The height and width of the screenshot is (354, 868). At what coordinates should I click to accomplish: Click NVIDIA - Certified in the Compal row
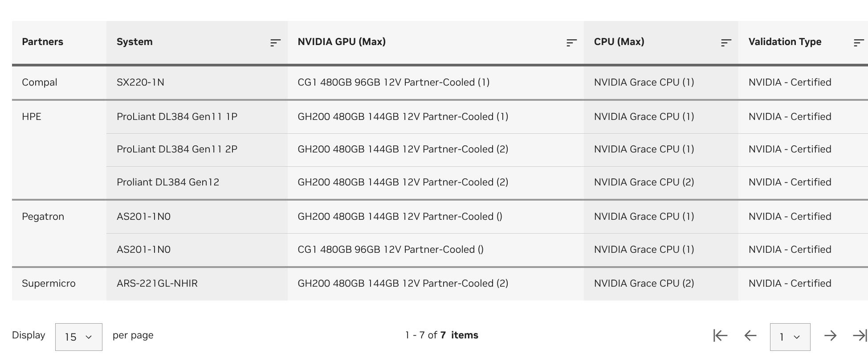[x=790, y=82]
